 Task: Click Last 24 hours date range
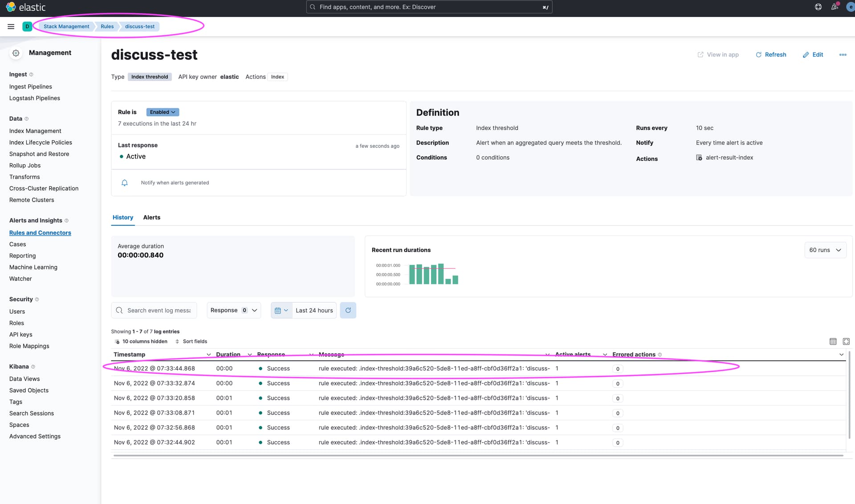314,310
